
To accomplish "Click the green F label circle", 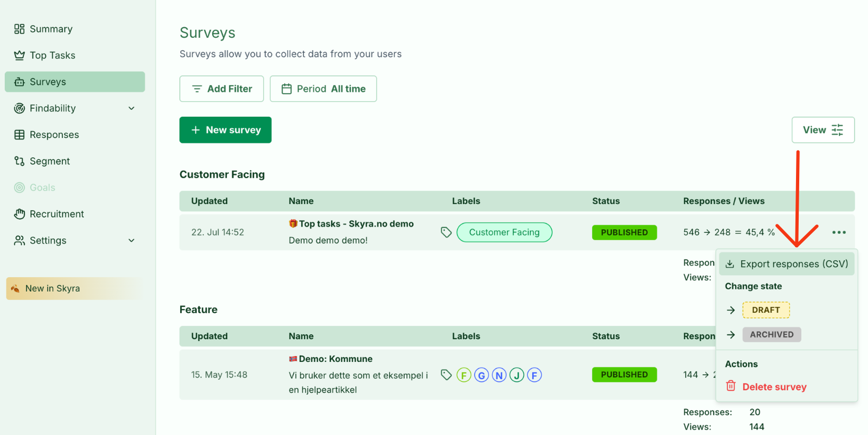I will pos(464,375).
